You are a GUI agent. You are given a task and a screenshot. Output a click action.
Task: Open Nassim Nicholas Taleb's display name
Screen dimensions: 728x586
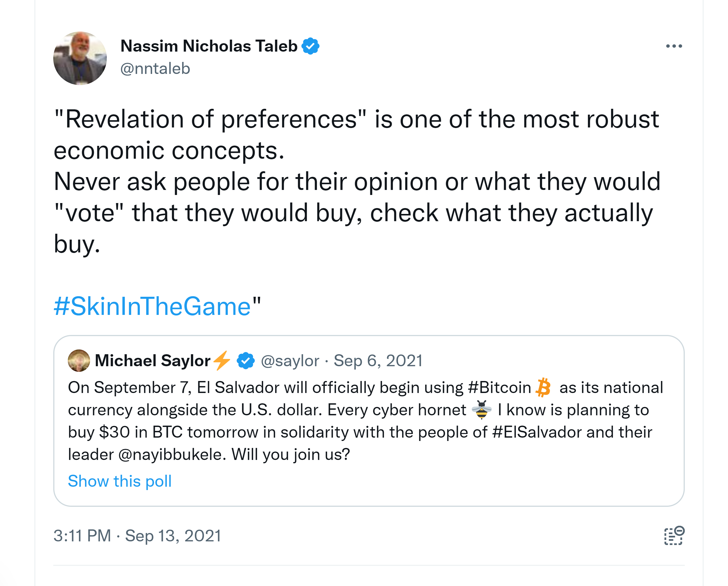tap(209, 46)
